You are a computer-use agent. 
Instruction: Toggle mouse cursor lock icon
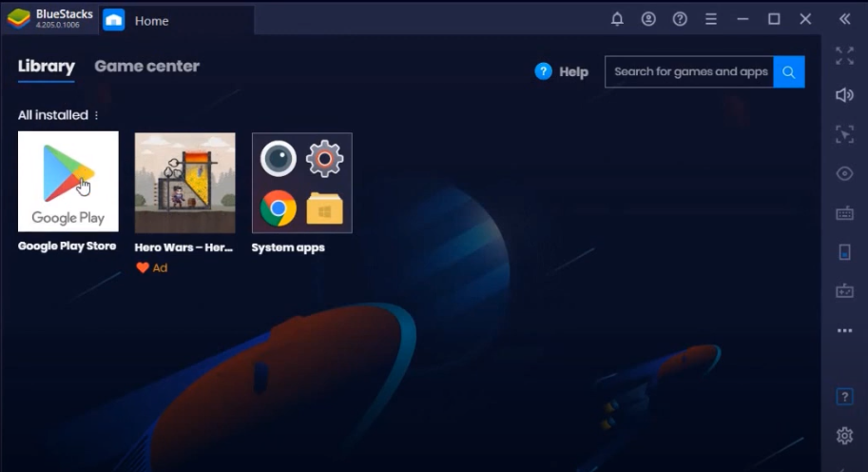845,134
